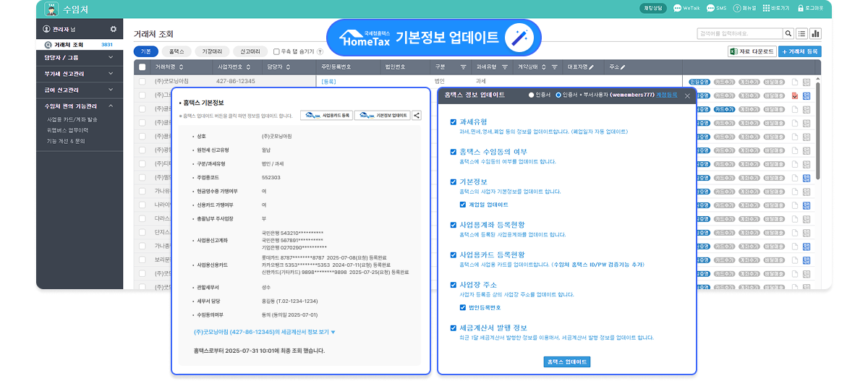
Task: Open filter icon on 구분 column
Action: [464, 67]
